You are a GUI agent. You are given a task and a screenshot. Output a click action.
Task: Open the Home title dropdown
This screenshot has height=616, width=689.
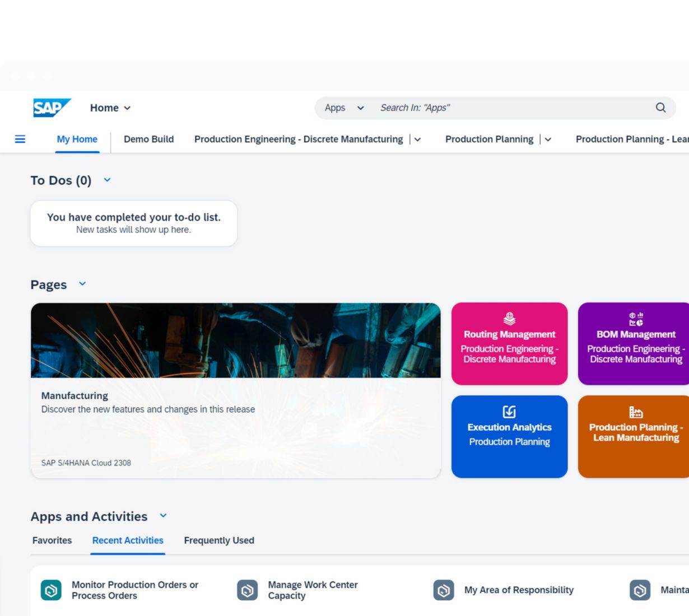pos(127,108)
